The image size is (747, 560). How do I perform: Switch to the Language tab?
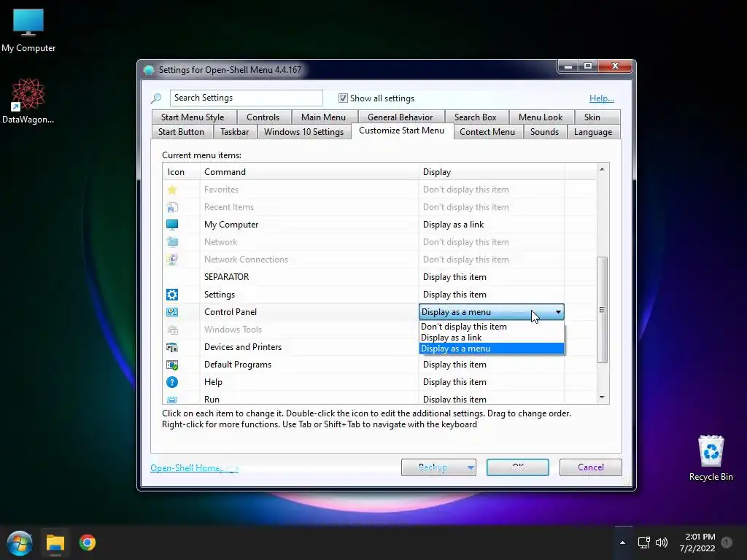[x=593, y=132]
